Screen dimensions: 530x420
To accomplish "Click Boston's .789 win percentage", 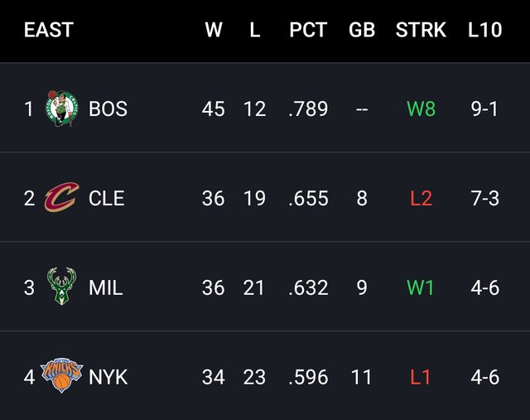I will (308, 109).
